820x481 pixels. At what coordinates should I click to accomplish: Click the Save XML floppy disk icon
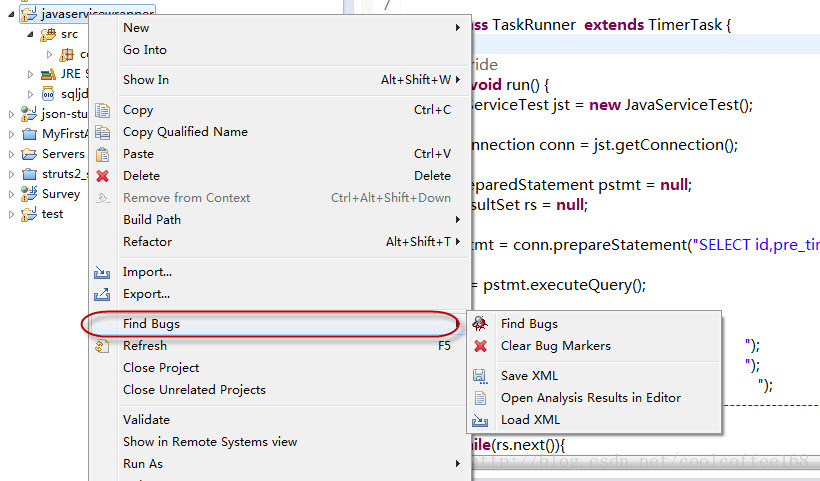point(480,376)
